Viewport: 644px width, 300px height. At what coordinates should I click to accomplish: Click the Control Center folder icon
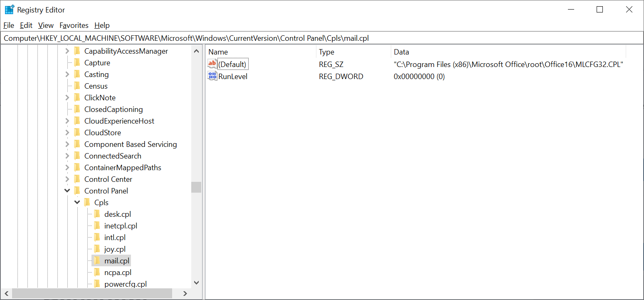(x=77, y=179)
